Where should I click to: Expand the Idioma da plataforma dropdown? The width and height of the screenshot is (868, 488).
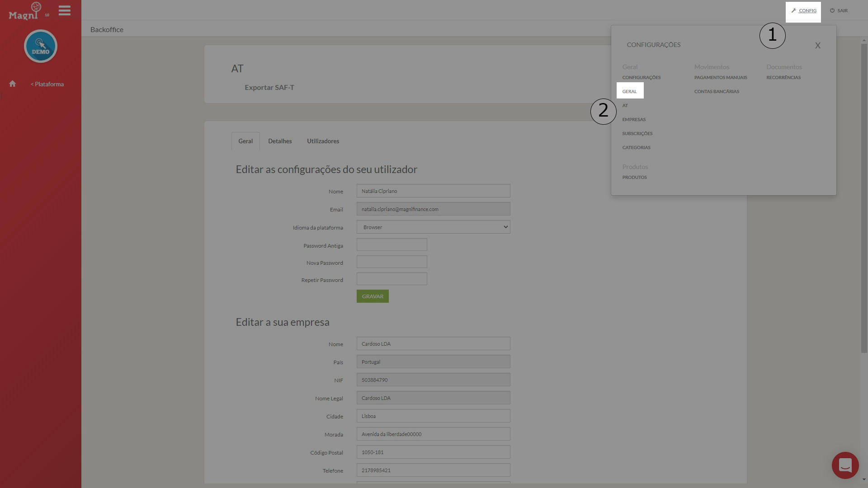433,227
